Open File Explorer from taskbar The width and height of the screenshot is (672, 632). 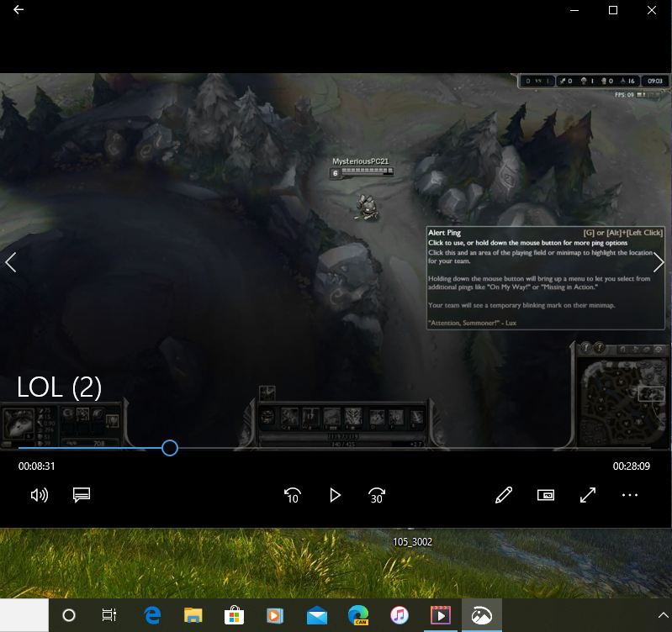tap(193, 615)
